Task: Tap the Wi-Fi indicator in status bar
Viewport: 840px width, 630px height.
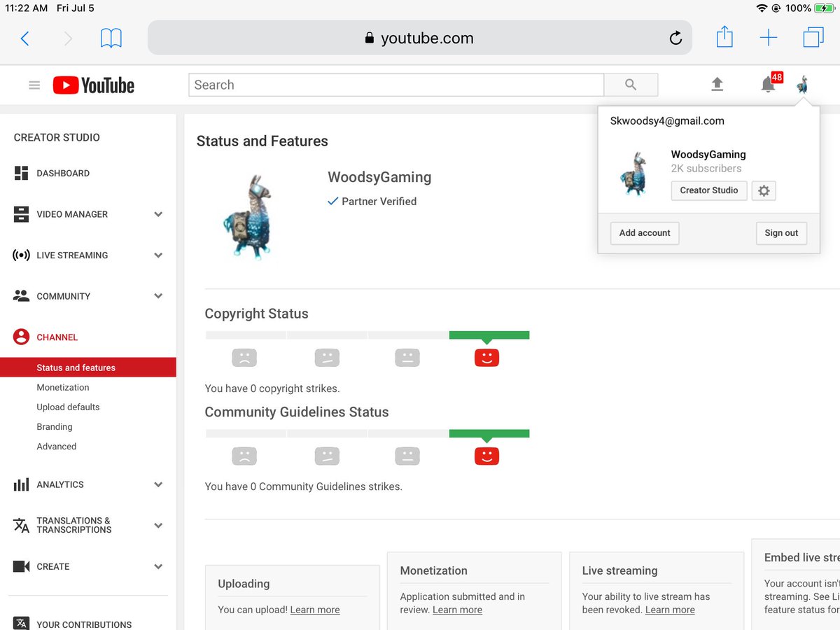Action: pos(762,8)
